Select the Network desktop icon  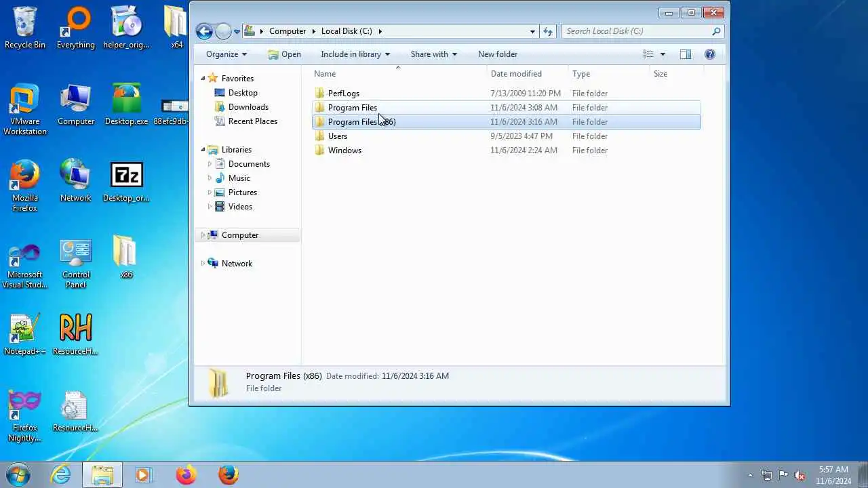(x=75, y=181)
